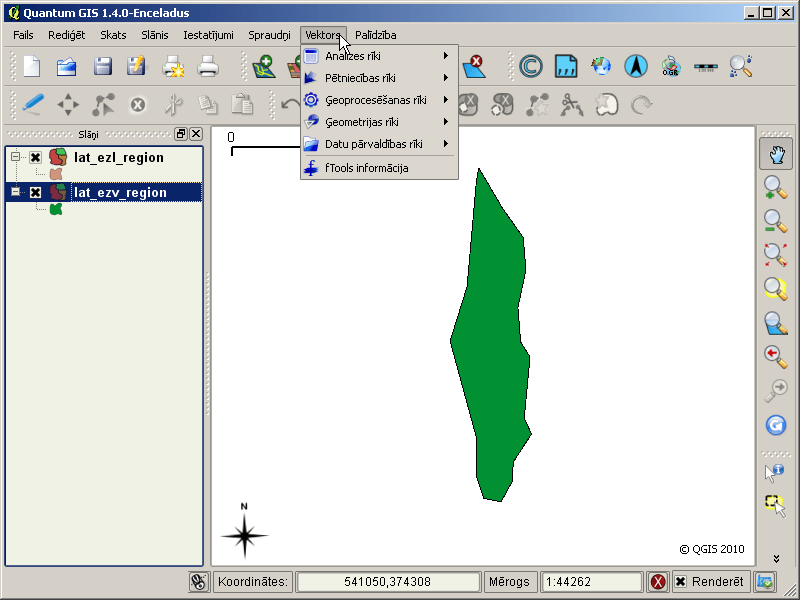The width and height of the screenshot is (800, 600).
Task: Create a new project with the blank page icon
Action: click(32, 66)
